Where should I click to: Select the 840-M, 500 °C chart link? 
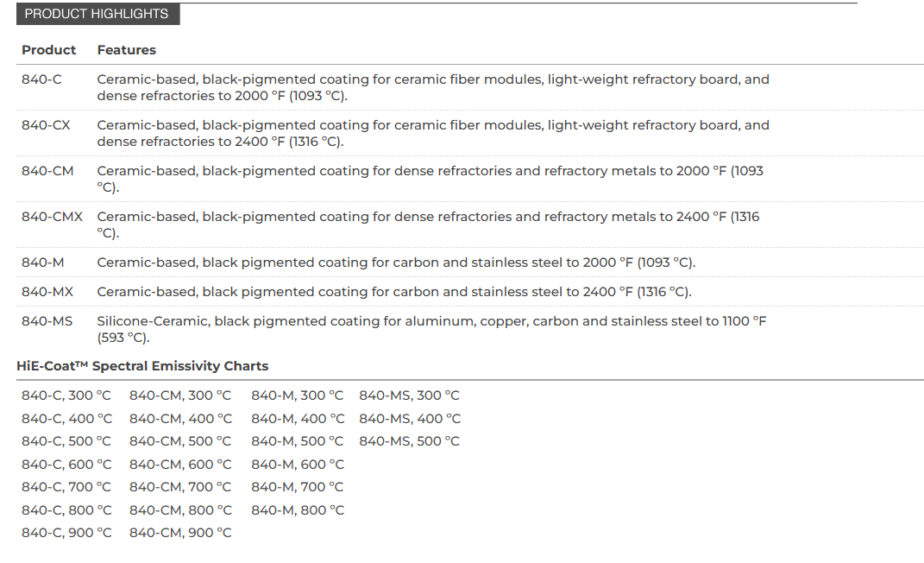pyautogui.click(x=297, y=441)
